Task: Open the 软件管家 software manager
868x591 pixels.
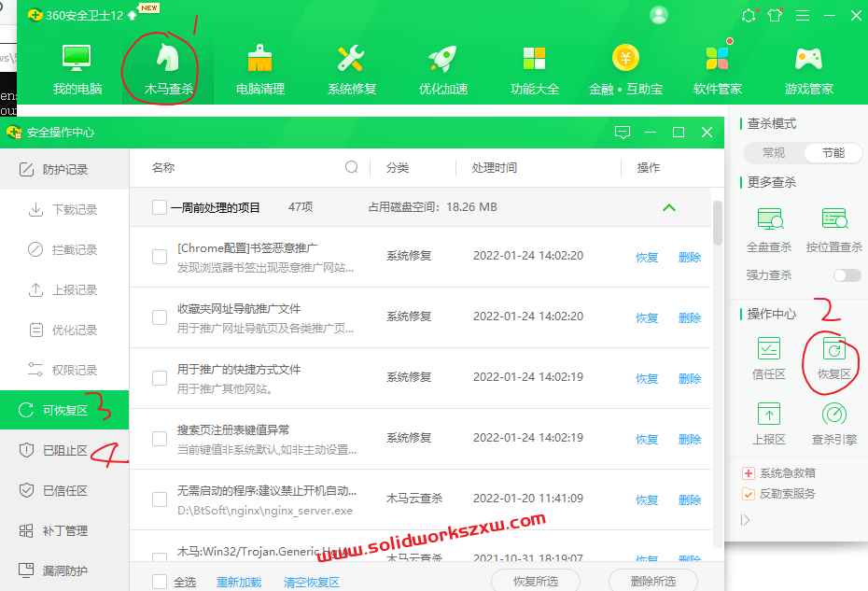Action: (718, 70)
